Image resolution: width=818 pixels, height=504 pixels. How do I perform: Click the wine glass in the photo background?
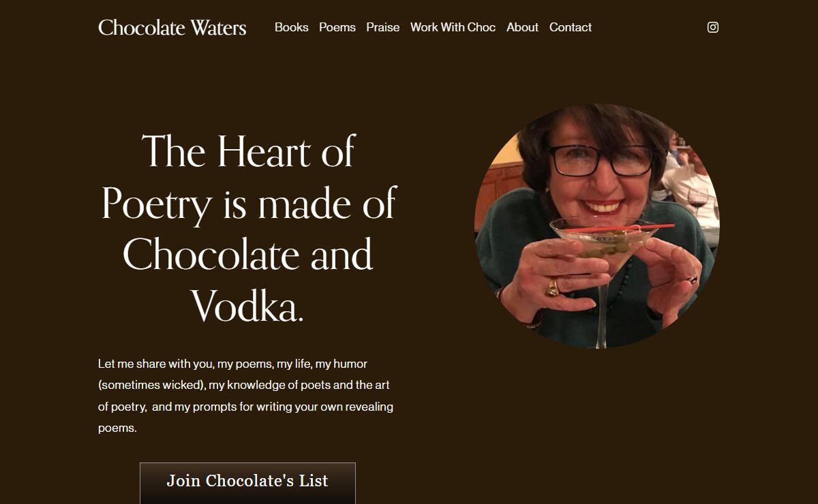click(697, 201)
